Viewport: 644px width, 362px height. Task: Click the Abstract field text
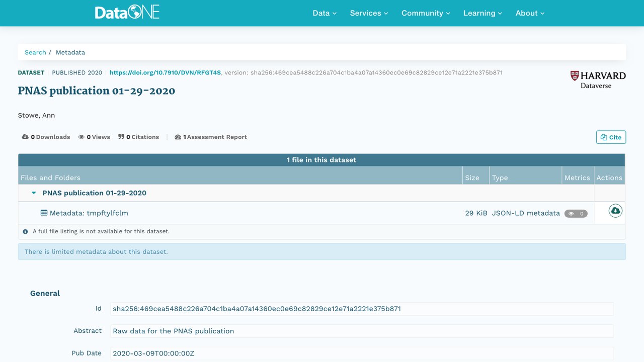pyautogui.click(x=362, y=331)
